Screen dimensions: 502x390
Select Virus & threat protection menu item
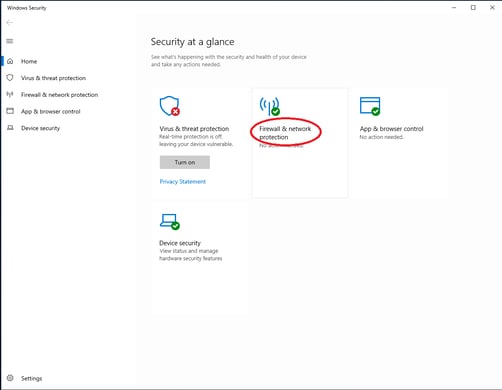point(53,78)
